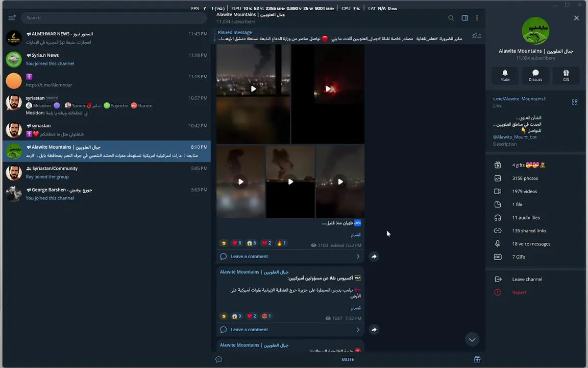Open the main hamburger menu
The image size is (588, 368).
12,18
